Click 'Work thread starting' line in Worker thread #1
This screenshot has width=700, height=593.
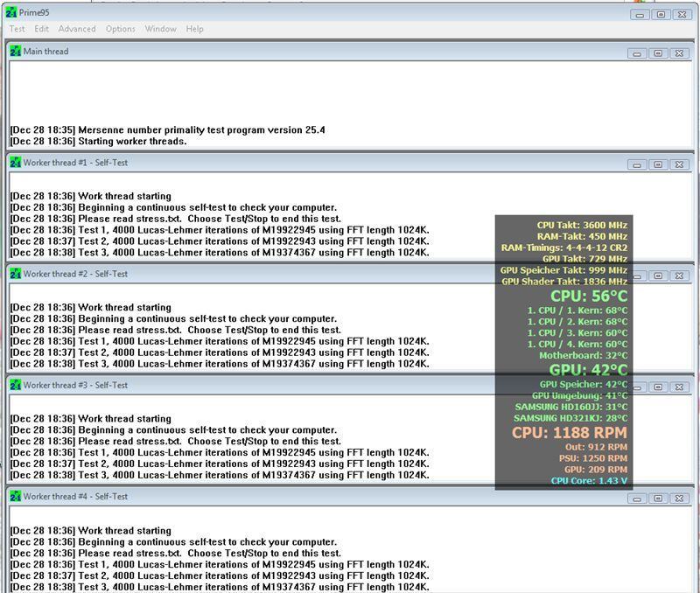click(x=91, y=196)
